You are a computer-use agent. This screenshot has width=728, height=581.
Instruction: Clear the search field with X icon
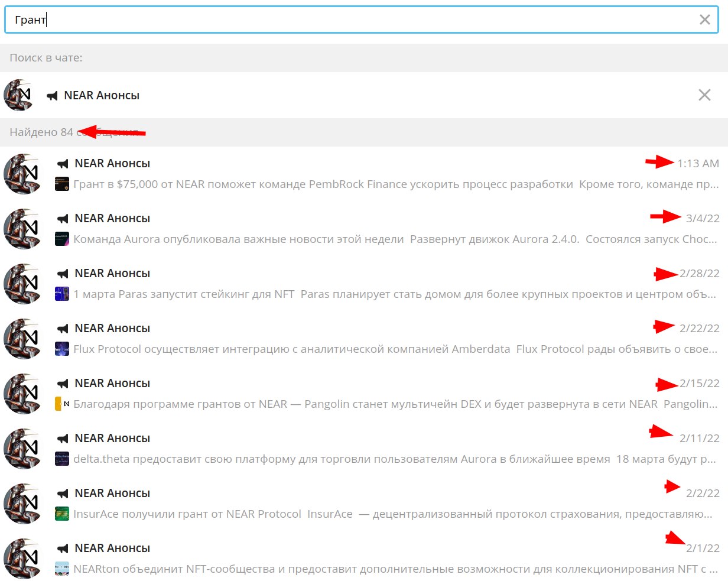pyautogui.click(x=704, y=20)
